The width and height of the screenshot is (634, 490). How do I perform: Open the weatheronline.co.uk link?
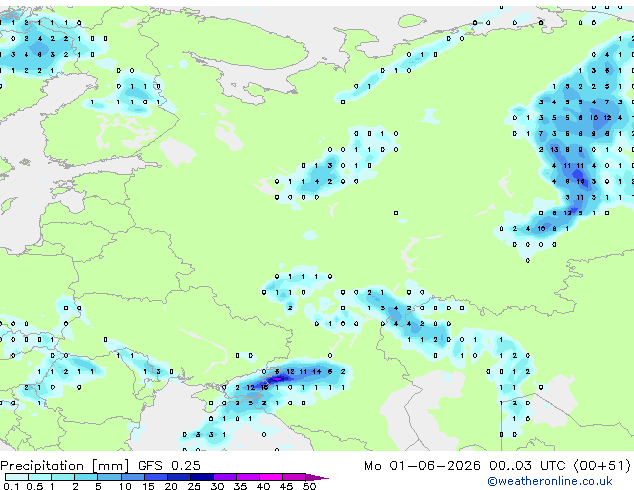click(550, 481)
